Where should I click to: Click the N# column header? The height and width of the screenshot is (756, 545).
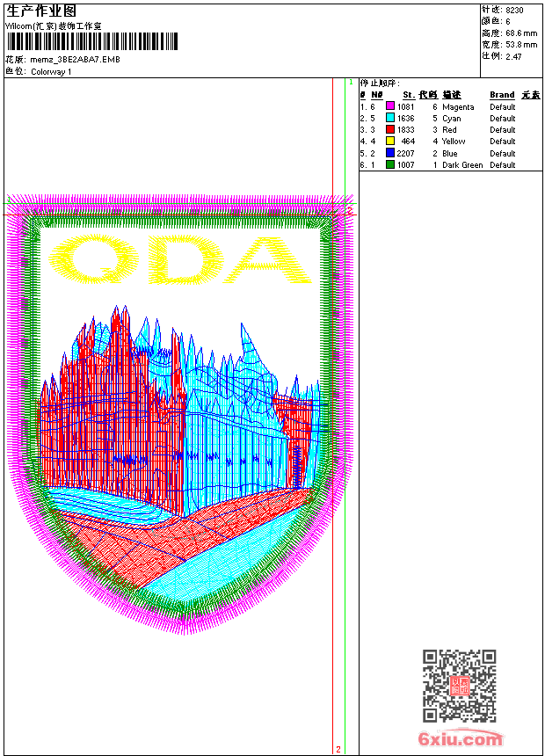[x=377, y=95]
